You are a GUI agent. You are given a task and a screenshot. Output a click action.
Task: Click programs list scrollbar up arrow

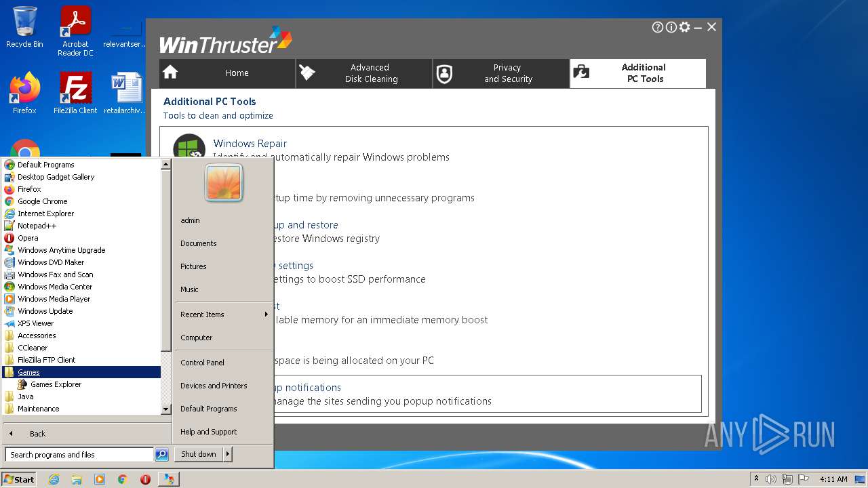[x=166, y=164]
